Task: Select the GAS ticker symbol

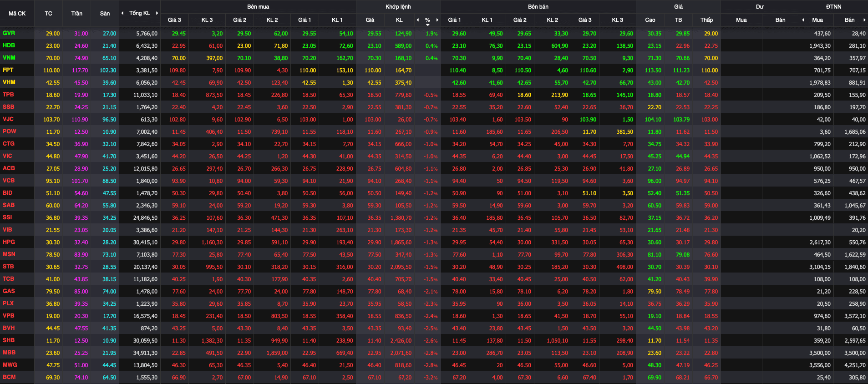Action: pyautogui.click(x=9, y=291)
